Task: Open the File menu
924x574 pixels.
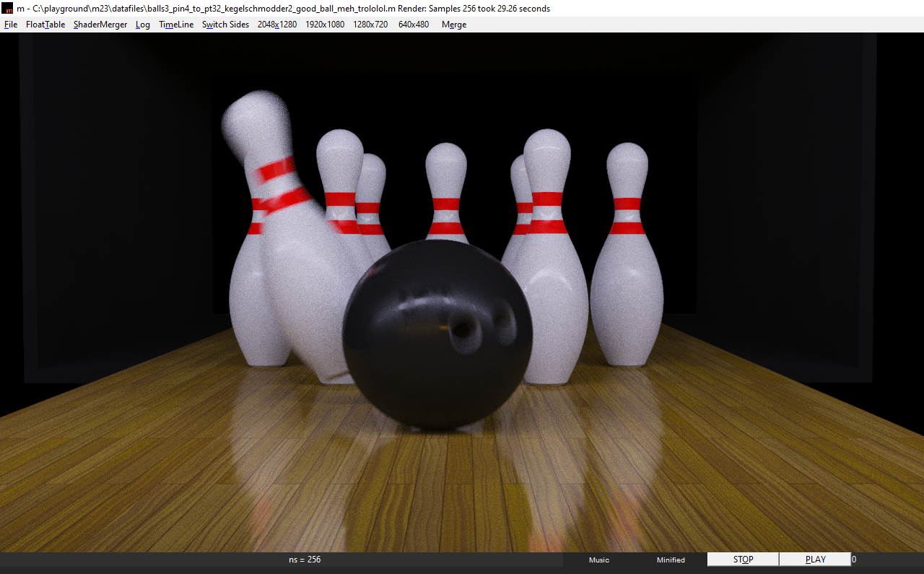Action: 11,25
